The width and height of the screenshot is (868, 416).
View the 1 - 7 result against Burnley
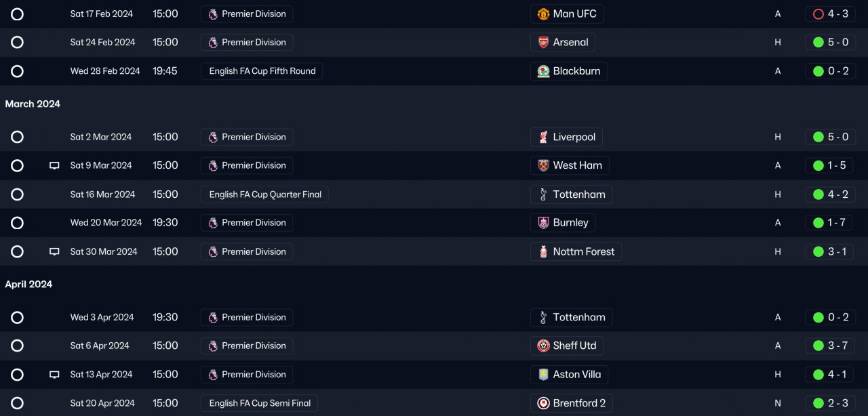(830, 223)
